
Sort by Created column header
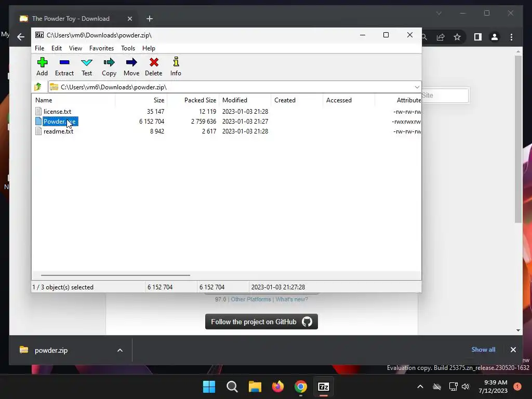point(297,100)
